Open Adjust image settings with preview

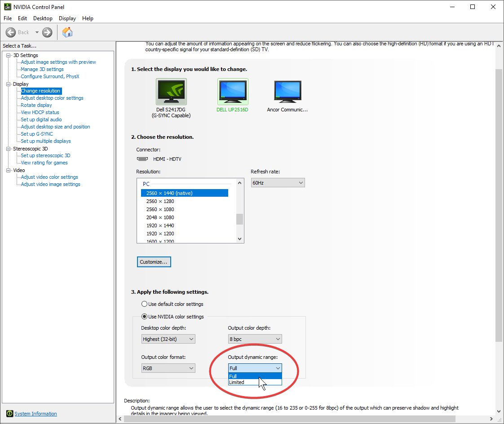pos(58,62)
